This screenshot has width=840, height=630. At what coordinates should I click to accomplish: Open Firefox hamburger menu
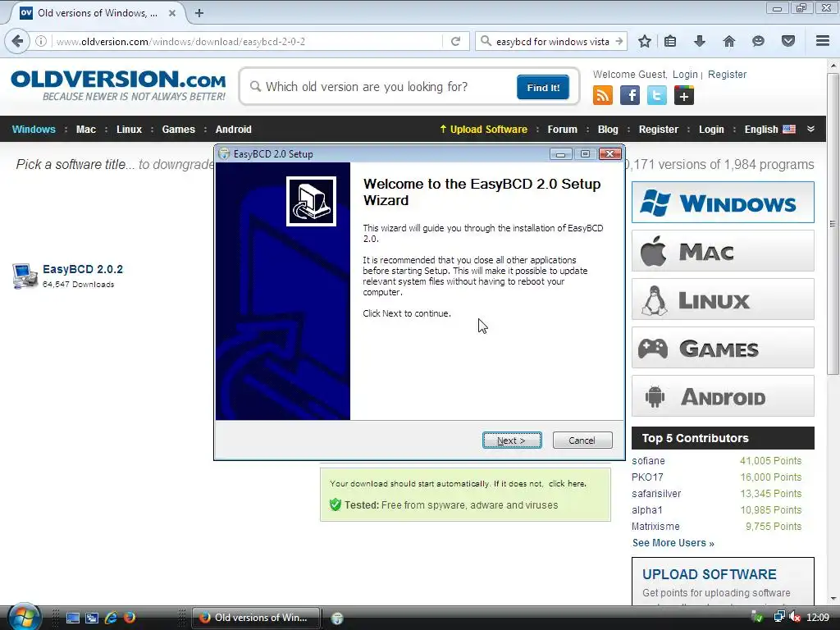click(x=823, y=41)
